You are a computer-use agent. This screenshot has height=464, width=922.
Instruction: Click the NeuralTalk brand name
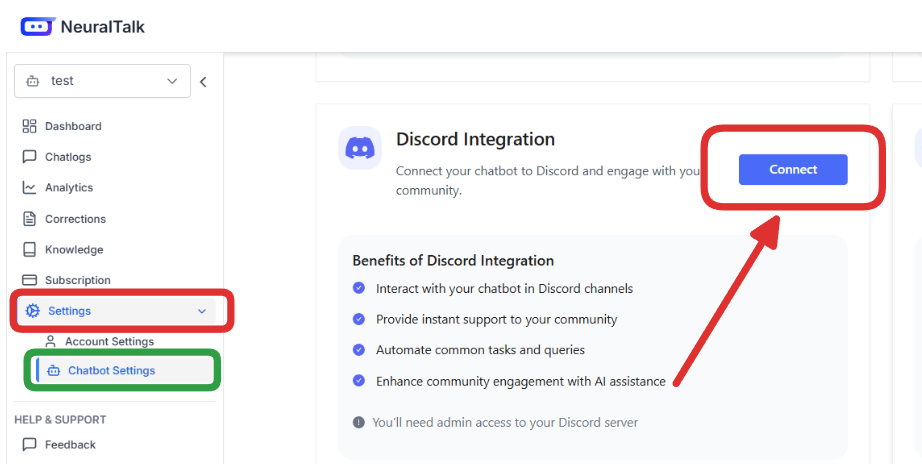[103, 27]
